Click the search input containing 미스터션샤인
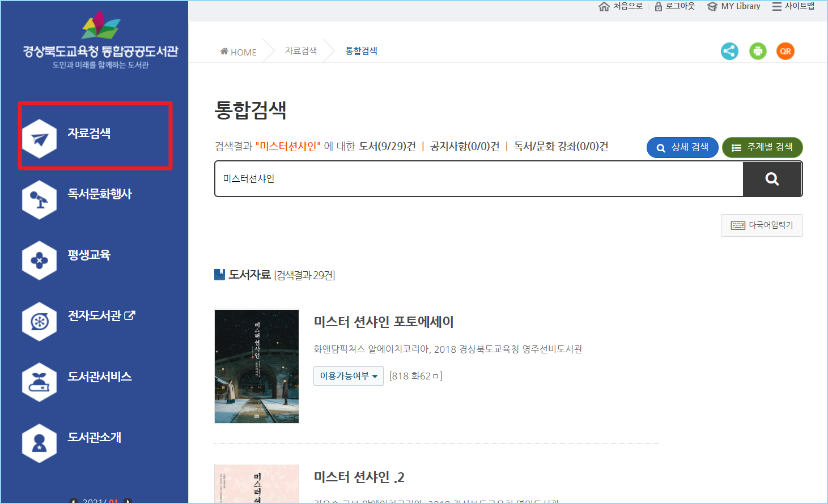828x504 pixels. [479, 179]
